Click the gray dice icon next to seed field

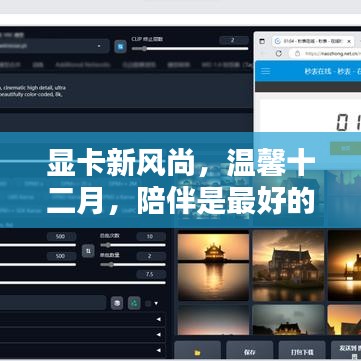(x=117, y=303)
